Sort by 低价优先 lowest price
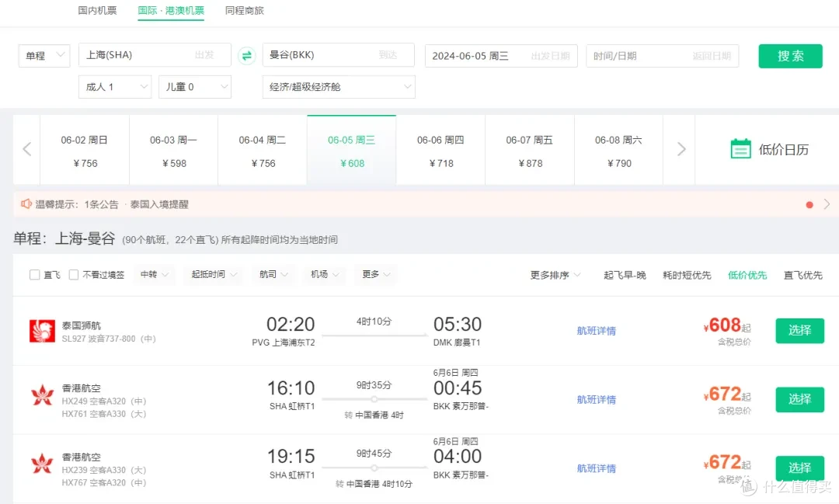839x504 pixels. click(747, 275)
